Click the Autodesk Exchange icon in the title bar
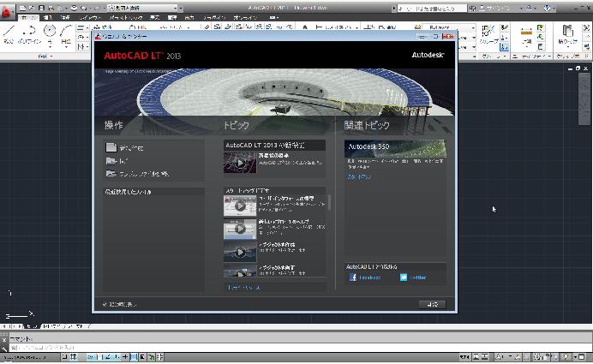The width and height of the screenshot is (593, 364). (x=529, y=8)
